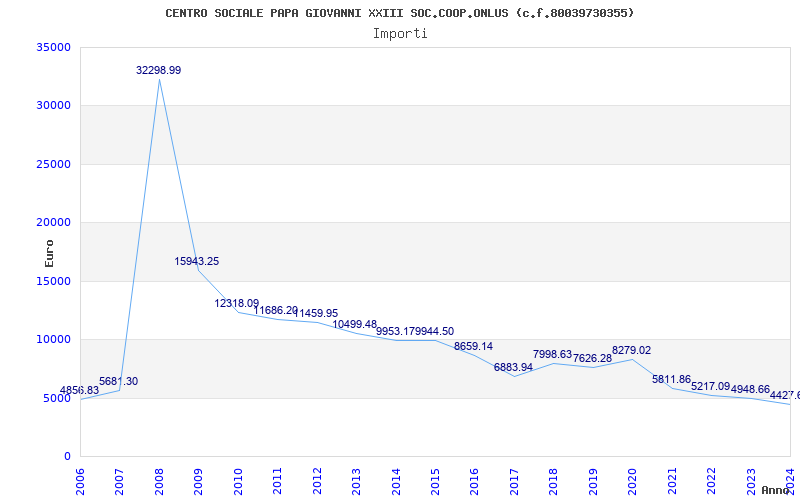The image size is (800, 500).
Task: Click x-axis year 2007
Action: [119, 481]
